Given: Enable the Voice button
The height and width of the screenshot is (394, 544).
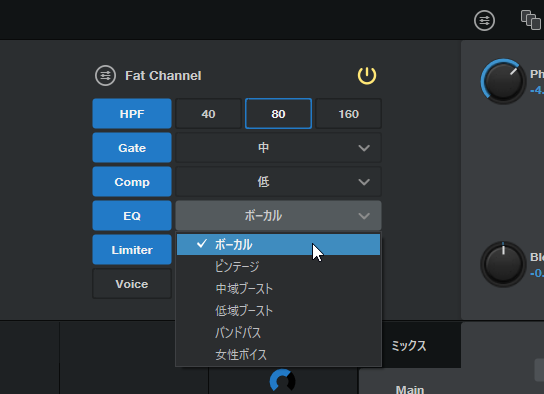Looking at the screenshot, I should point(132,284).
